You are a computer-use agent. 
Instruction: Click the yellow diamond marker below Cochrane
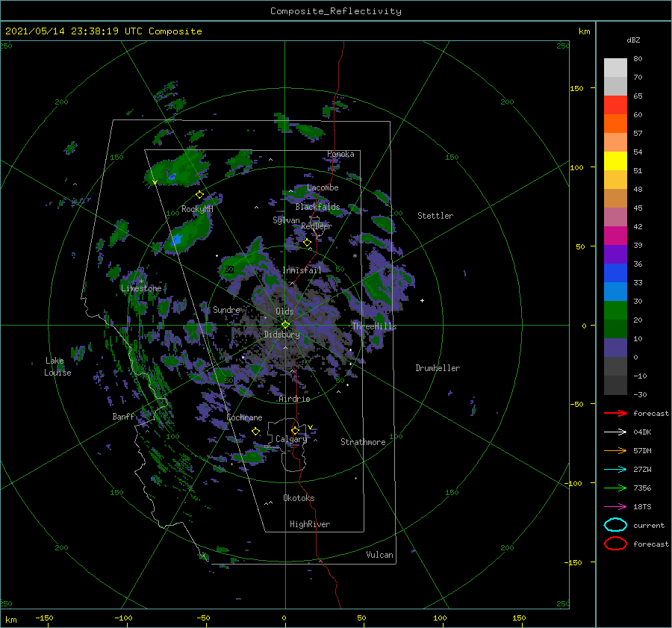pyautogui.click(x=256, y=432)
